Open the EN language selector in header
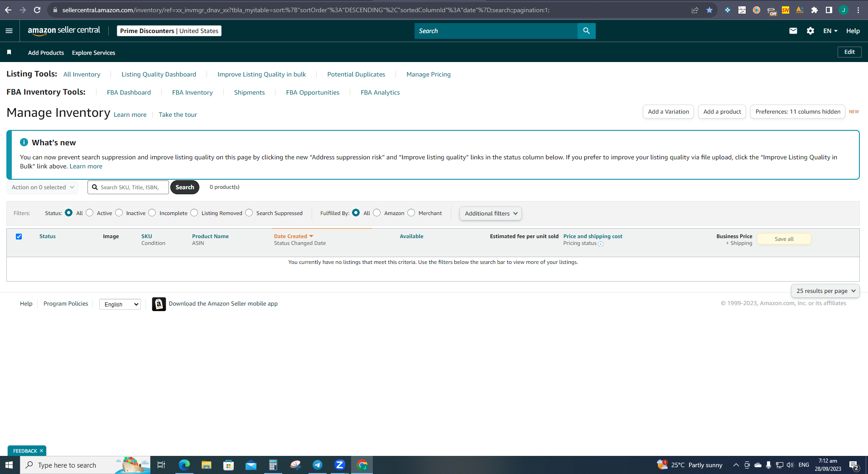The width and height of the screenshot is (868, 474). pyautogui.click(x=830, y=31)
